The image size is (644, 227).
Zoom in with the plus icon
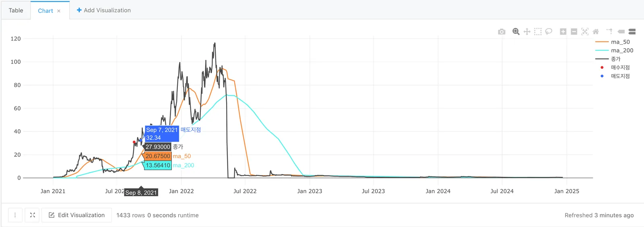tap(563, 32)
